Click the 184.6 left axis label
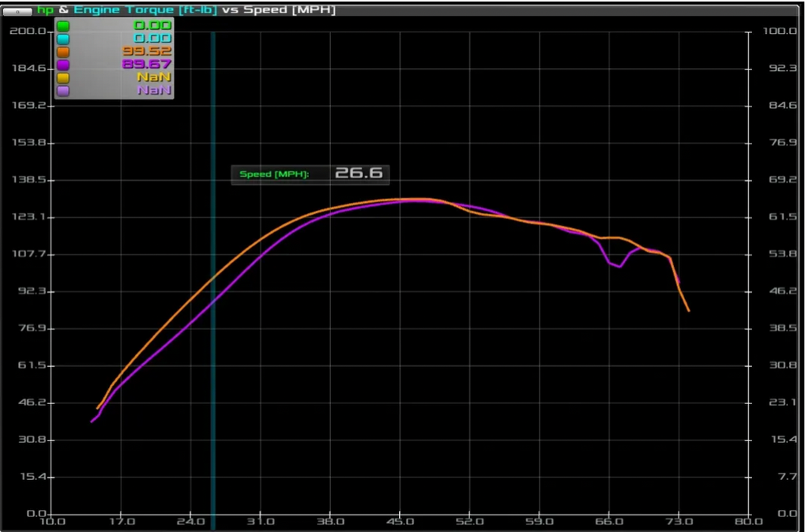This screenshot has width=809, height=532. (x=29, y=69)
